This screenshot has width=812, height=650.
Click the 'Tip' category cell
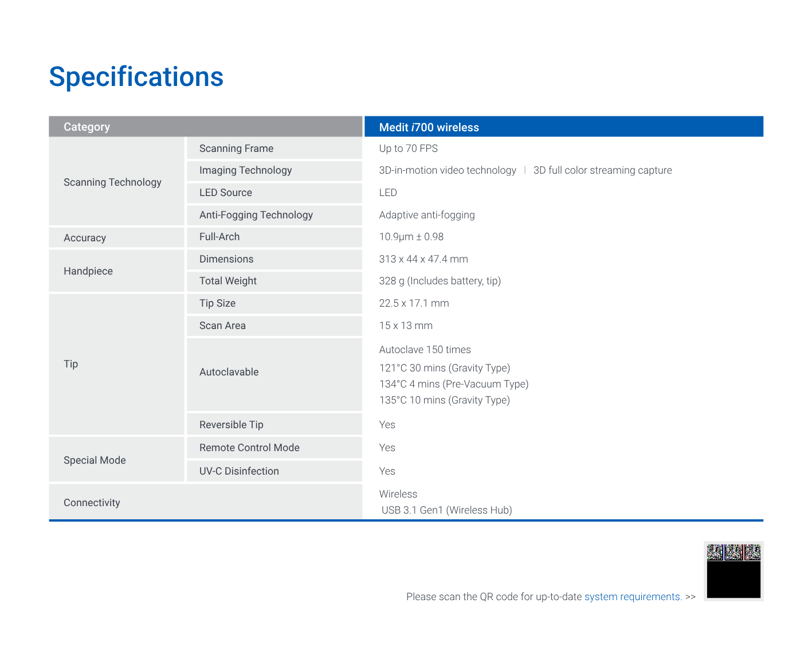(x=117, y=364)
